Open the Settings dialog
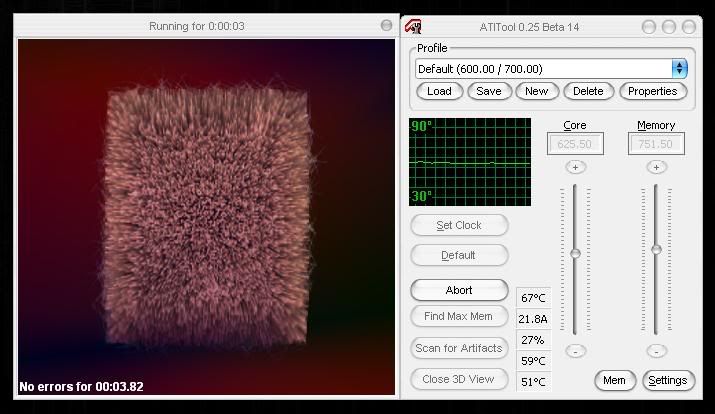Viewport: 715px width, 414px height. [668, 380]
